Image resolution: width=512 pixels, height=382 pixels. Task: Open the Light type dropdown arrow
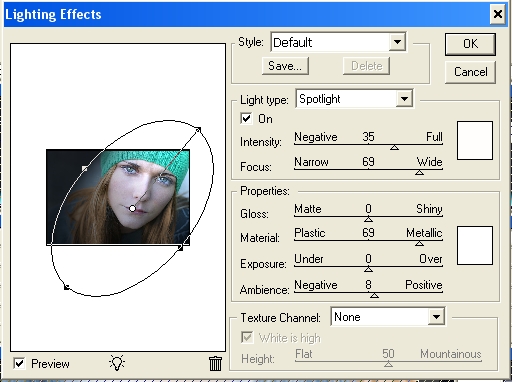click(404, 99)
